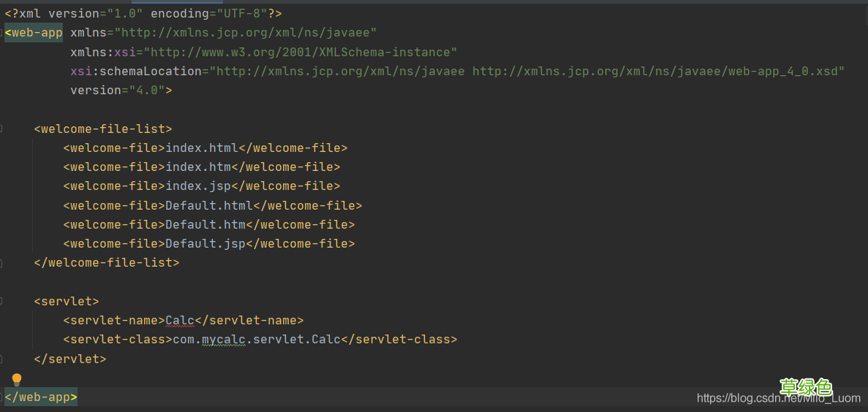Click the Default.htm welcome-file entry
The width and height of the screenshot is (868, 412).
pos(205,224)
